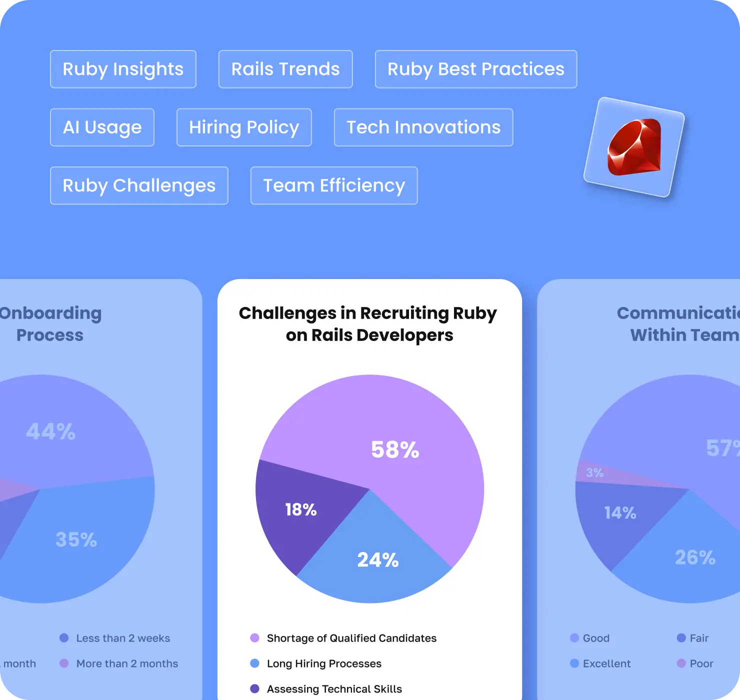Click the Long Hiring Processes legend dot
740x700 pixels.
coord(254,663)
